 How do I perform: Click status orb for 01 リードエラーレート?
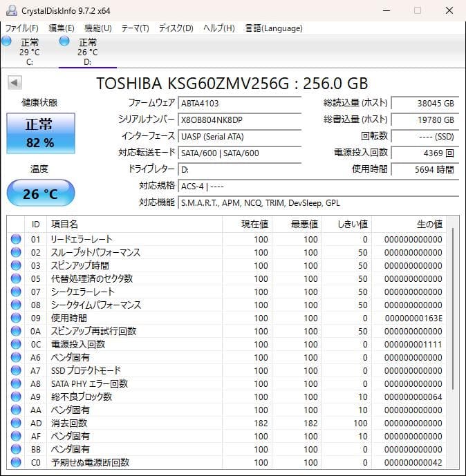16,239
